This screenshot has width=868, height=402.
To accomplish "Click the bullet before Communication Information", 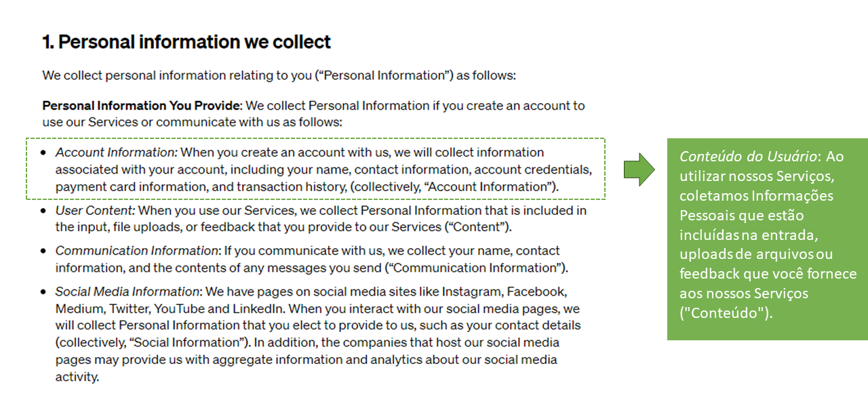I will (43, 252).
